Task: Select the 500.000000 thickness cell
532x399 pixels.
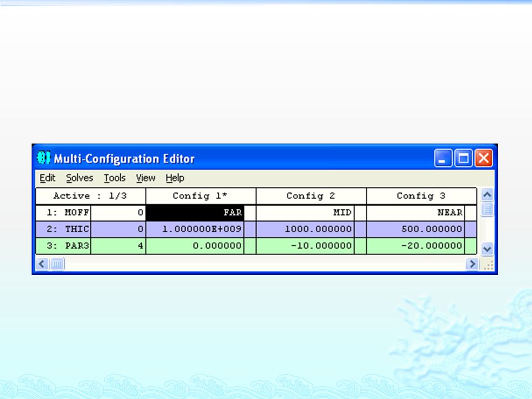Action: point(416,229)
